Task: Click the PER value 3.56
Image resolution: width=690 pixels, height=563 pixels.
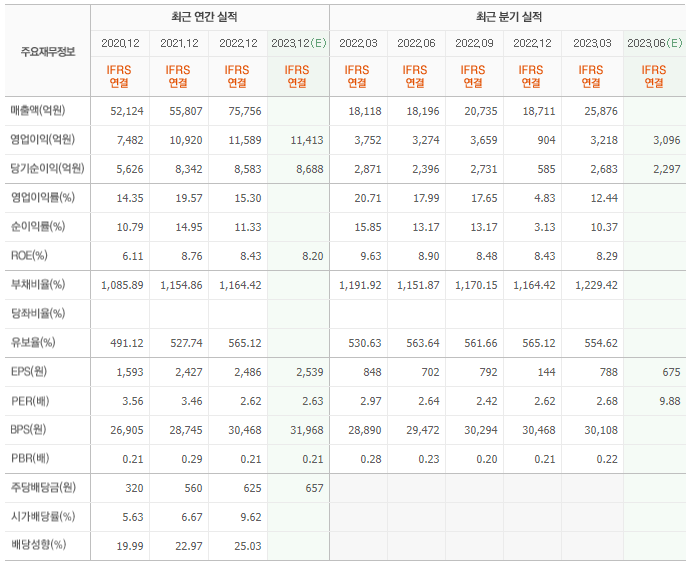Action: (133, 401)
